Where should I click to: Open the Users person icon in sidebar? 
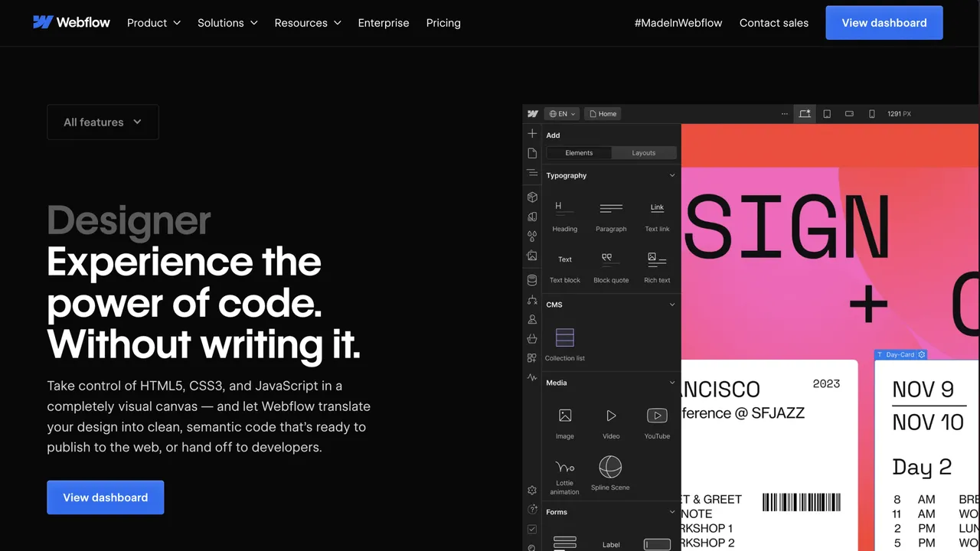coord(532,319)
